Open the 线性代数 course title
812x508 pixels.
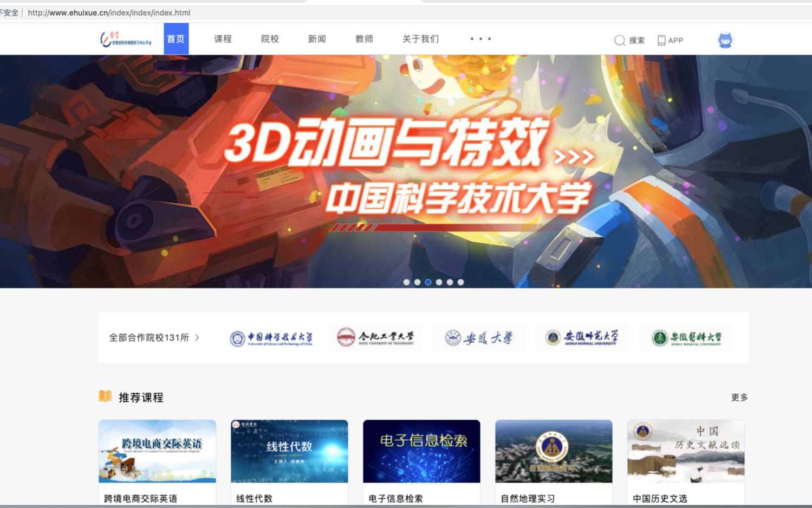[254, 498]
